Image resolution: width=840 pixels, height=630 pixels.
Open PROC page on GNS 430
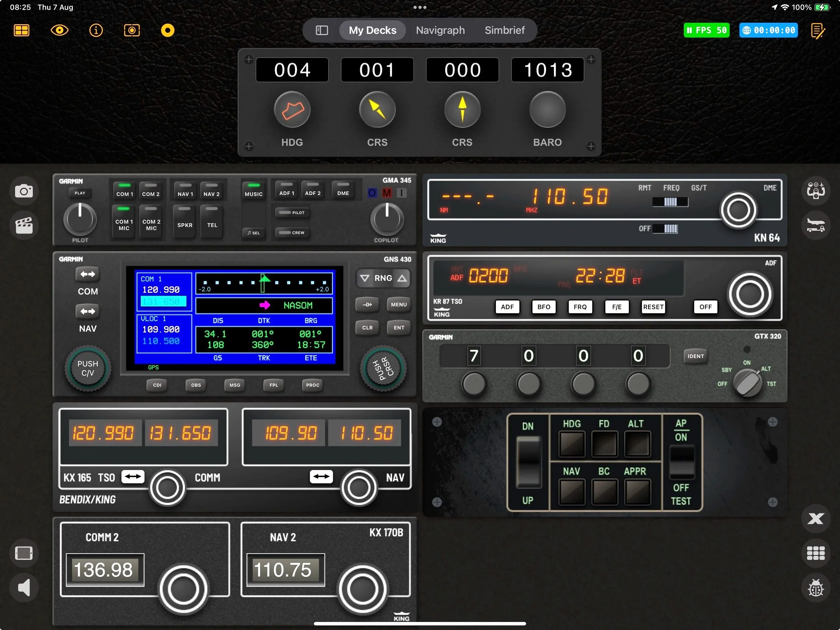pyautogui.click(x=312, y=385)
